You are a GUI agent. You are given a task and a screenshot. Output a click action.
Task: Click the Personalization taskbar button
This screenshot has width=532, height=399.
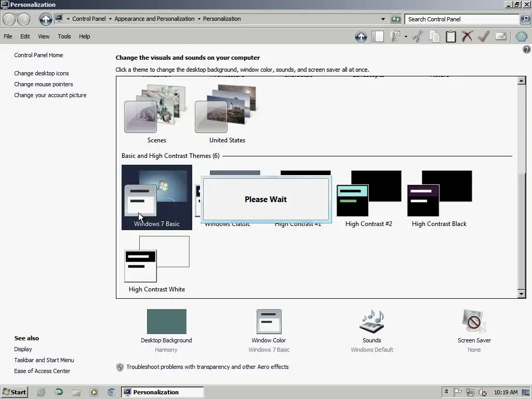tap(162, 392)
